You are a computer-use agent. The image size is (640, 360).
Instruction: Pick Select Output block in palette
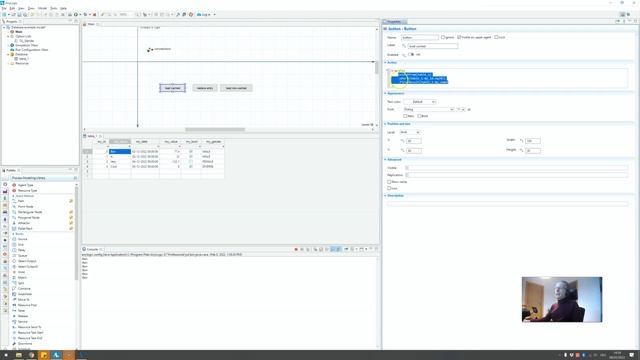[27, 261]
